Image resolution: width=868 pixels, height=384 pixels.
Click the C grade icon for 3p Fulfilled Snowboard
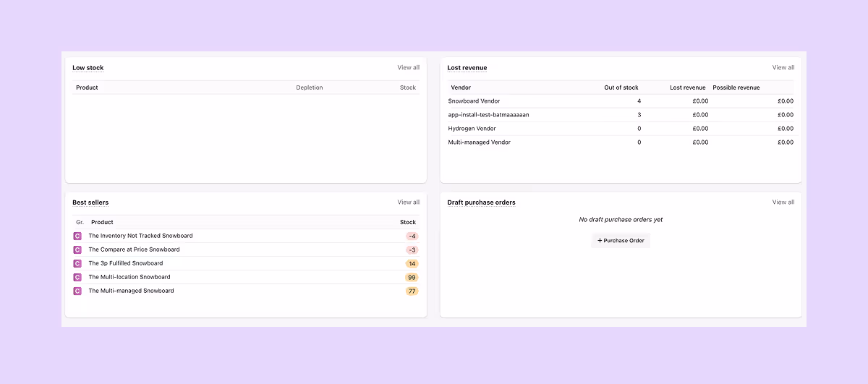coord(77,263)
